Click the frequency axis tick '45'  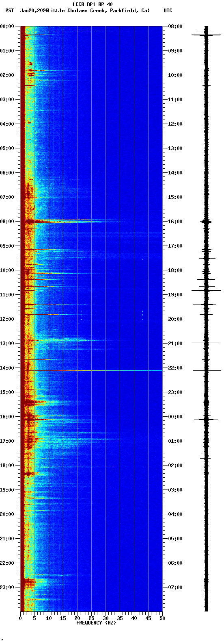(x=148, y=618)
